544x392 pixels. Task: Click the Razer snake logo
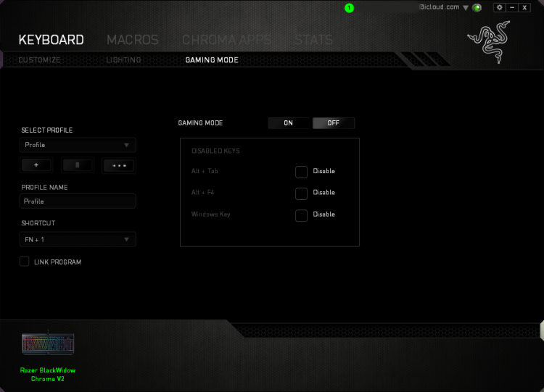[489, 42]
